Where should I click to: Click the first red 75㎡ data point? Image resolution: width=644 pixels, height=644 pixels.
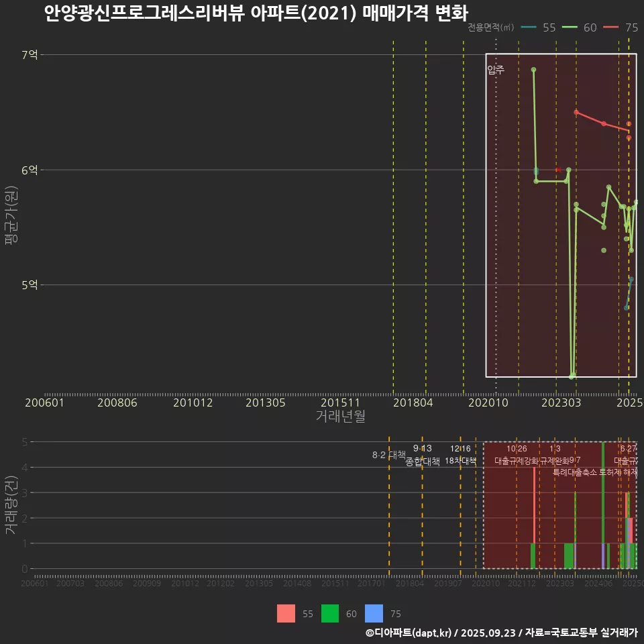[576, 112]
